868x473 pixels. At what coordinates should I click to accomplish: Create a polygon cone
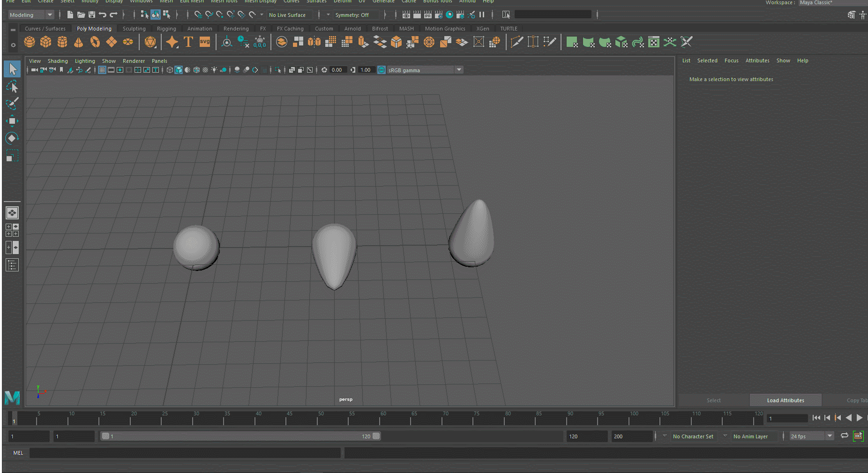click(78, 42)
